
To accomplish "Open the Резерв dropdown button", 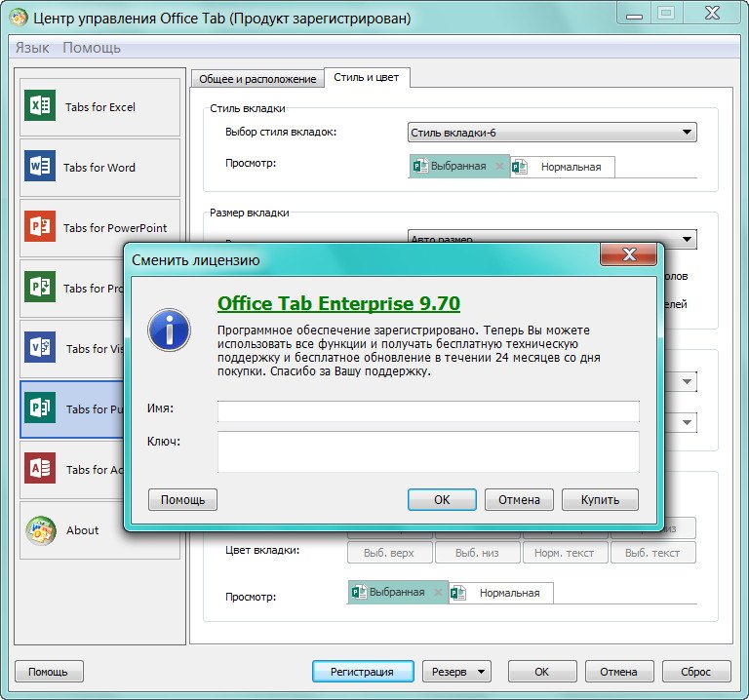I will [456, 672].
